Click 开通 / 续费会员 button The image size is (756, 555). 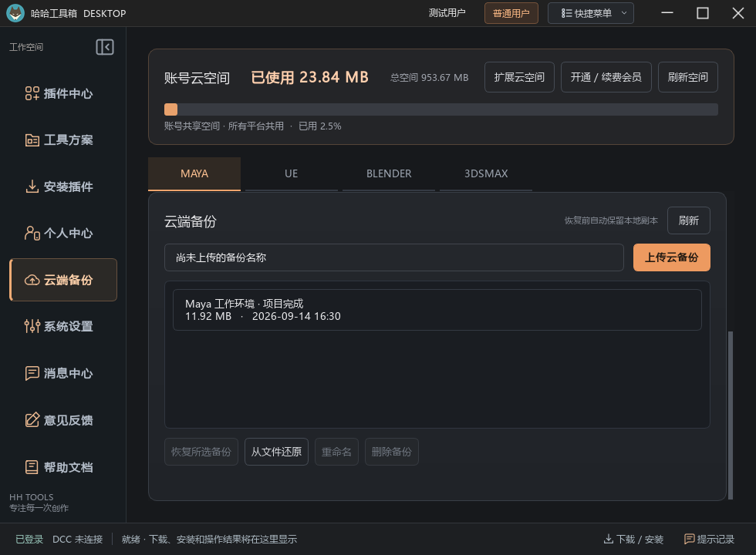(606, 77)
